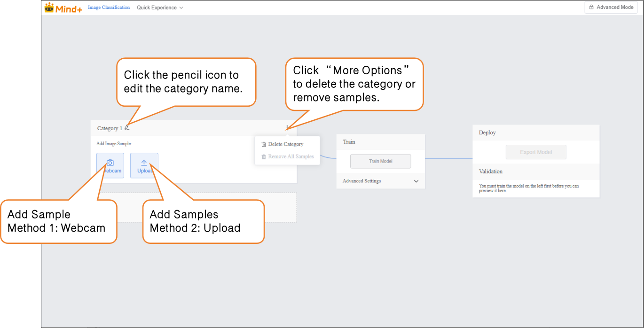This screenshot has height=328, width=644.
Task: Enable Advanced Mode with lock icon
Action: click(611, 8)
